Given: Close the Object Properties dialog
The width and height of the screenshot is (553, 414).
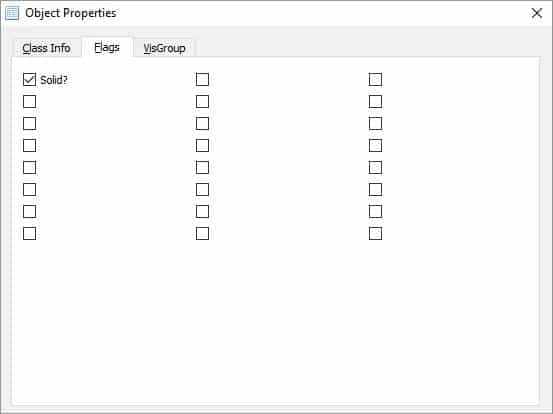Looking at the screenshot, I should 537,13.
